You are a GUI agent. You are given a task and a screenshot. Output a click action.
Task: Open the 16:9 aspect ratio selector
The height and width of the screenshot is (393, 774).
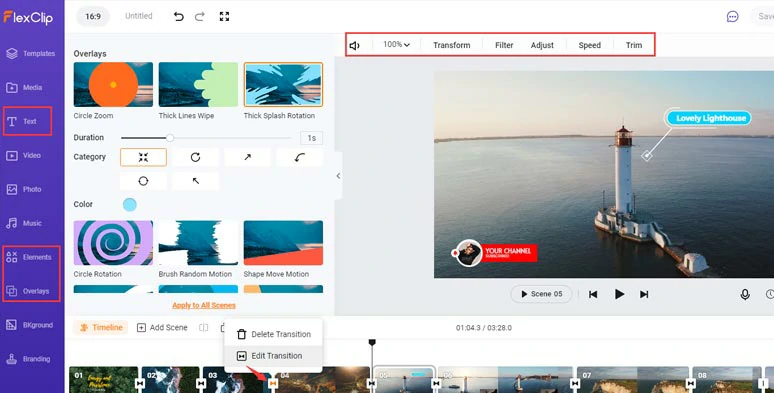pyautogui.click(x=93, y=16)
